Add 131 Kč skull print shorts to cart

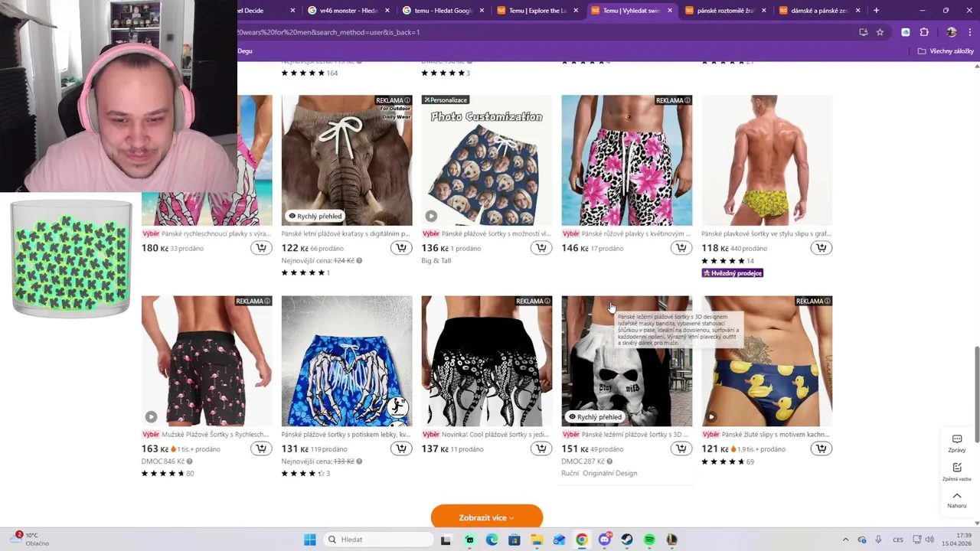click(401, 448)
